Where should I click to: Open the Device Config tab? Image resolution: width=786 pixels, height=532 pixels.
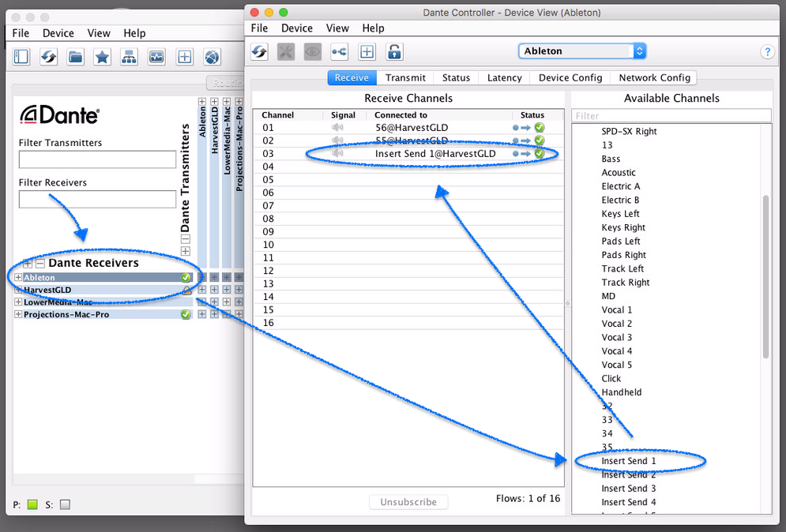[x=570, y=77]
